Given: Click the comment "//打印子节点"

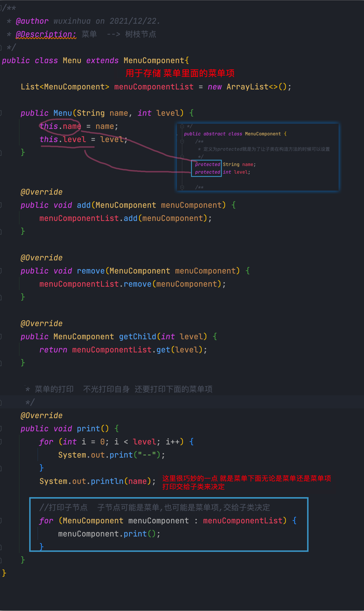Looking at the screenshot, I should coord(64,507).
